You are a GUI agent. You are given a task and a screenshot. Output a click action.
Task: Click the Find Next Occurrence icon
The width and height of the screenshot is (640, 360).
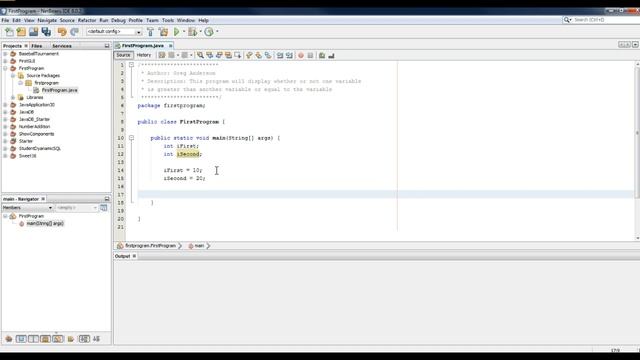pyautogui.click(x=219, y=55)
